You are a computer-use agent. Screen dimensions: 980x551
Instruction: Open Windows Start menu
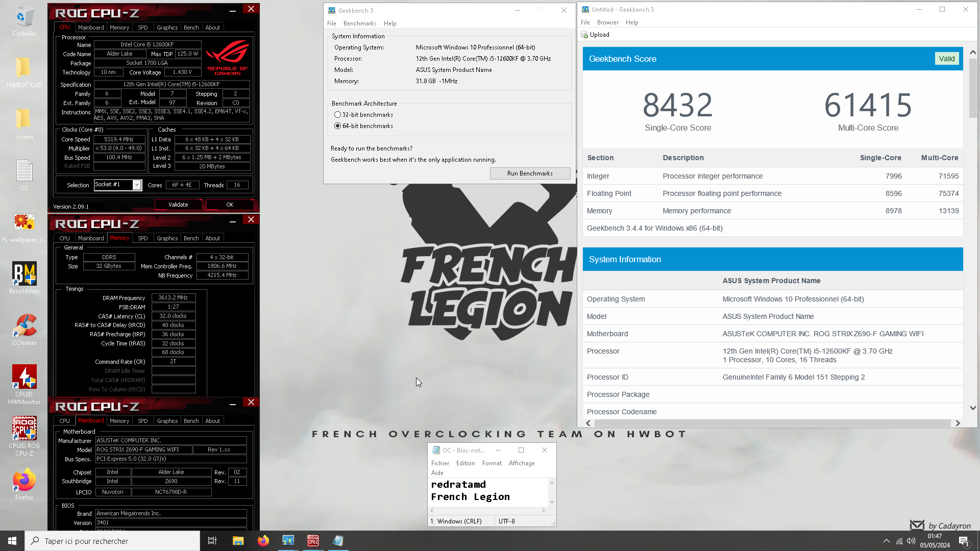tap(12, 541)
